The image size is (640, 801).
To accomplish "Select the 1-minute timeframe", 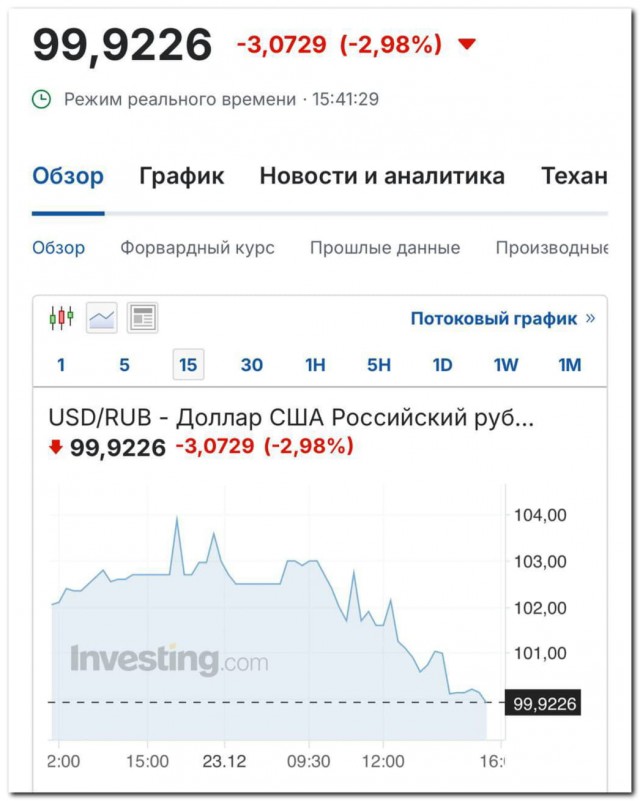I will [x=61, y=365].
